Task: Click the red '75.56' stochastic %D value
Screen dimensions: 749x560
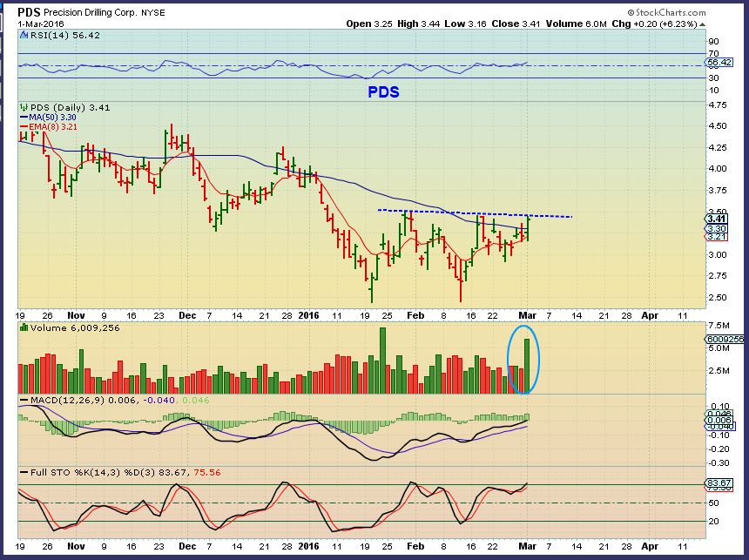Action: [x=206, y=472]
